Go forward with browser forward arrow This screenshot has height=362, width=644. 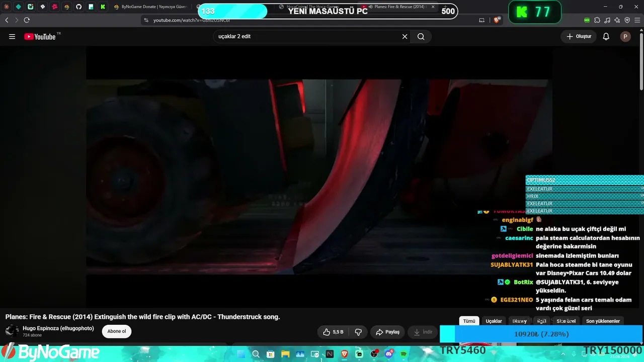[17, 20]
